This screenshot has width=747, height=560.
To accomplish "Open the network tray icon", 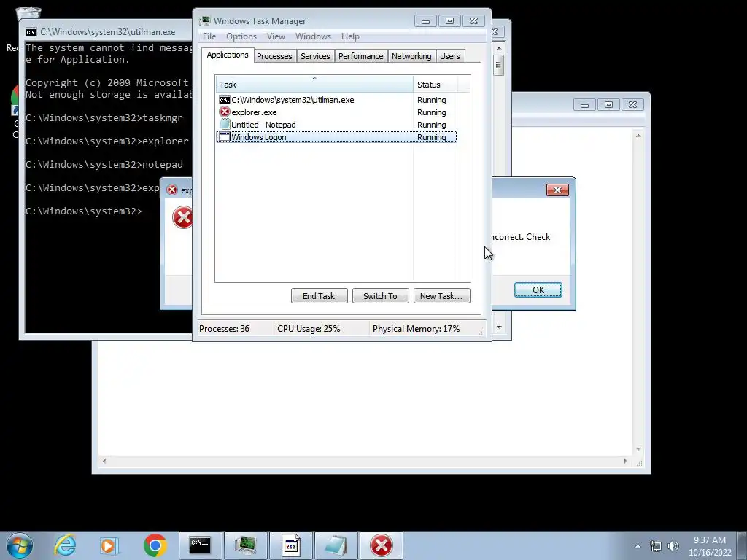I will click(656, 546).
